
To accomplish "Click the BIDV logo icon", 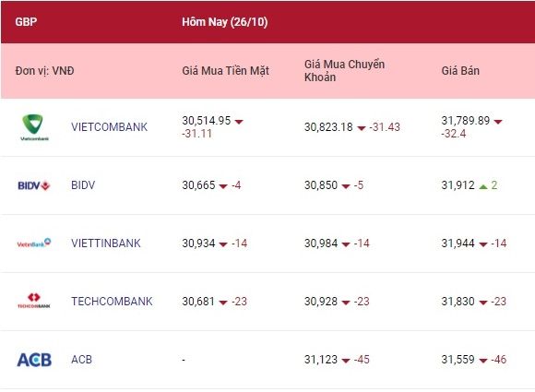I will [34, 185].
